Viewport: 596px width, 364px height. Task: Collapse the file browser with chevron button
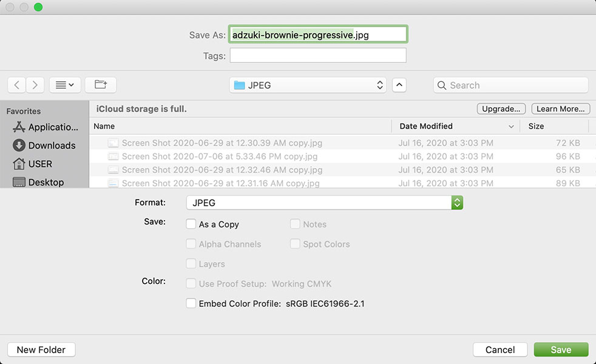tap(399, 86)
